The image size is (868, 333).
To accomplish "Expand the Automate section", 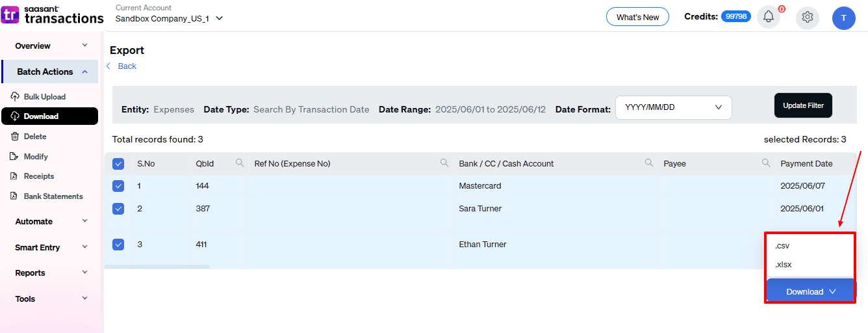I will point(50,222).
